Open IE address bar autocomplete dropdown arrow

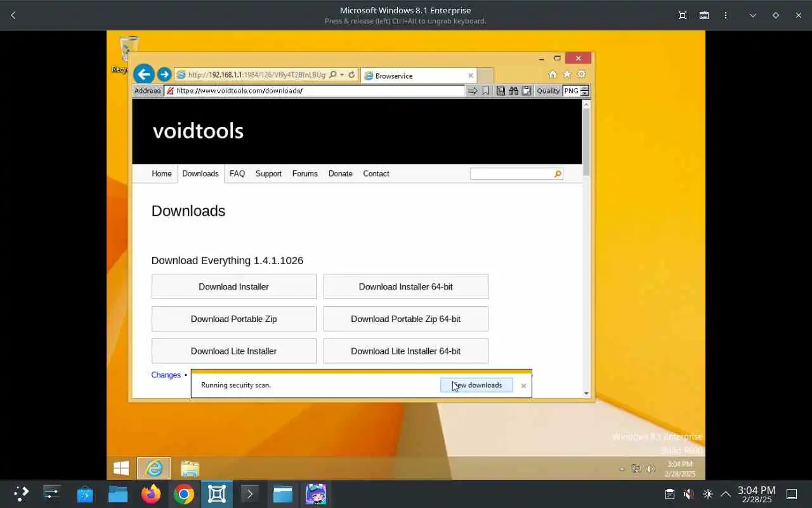click(x=342, y=75)
